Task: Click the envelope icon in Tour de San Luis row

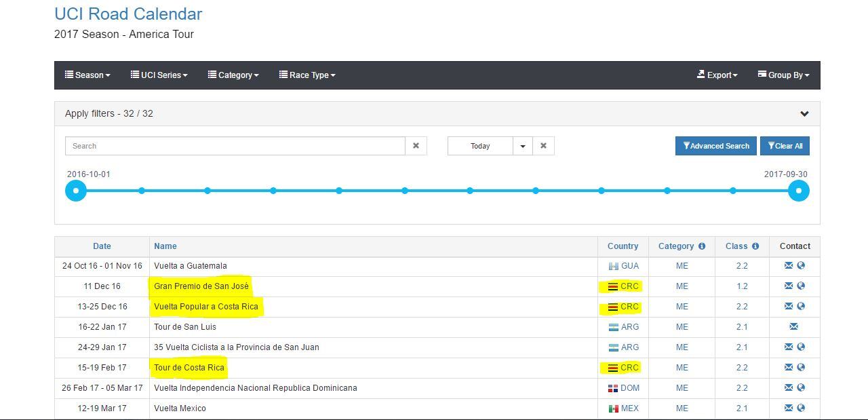Action: (x=793, y=327)
